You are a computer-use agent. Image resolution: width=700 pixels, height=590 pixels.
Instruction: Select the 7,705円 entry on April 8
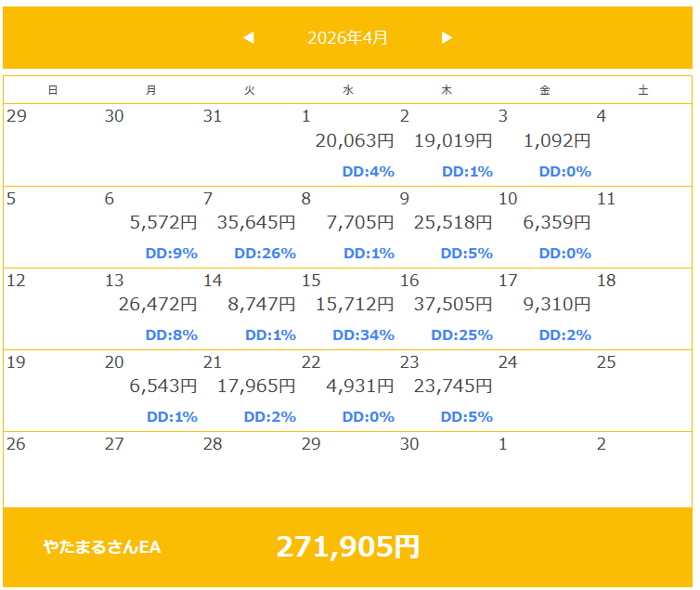pos(360,222)
